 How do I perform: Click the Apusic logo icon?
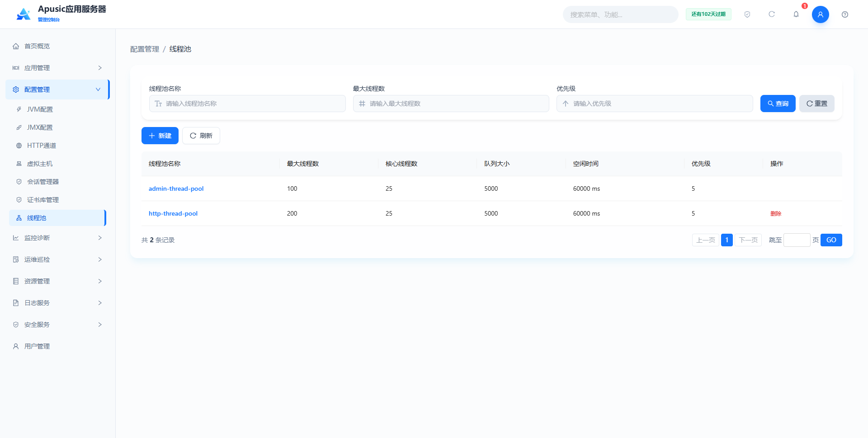[x=24, y=14]
